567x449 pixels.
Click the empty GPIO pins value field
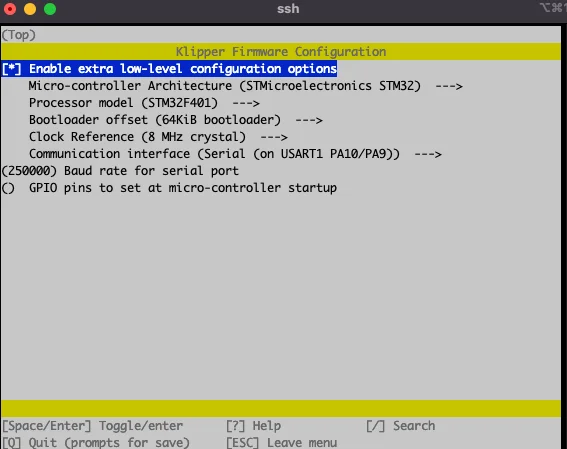[8, 188]
